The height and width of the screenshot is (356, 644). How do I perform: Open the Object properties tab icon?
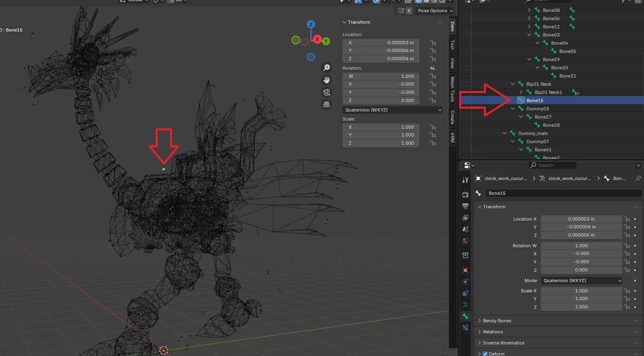click(465, 270)
